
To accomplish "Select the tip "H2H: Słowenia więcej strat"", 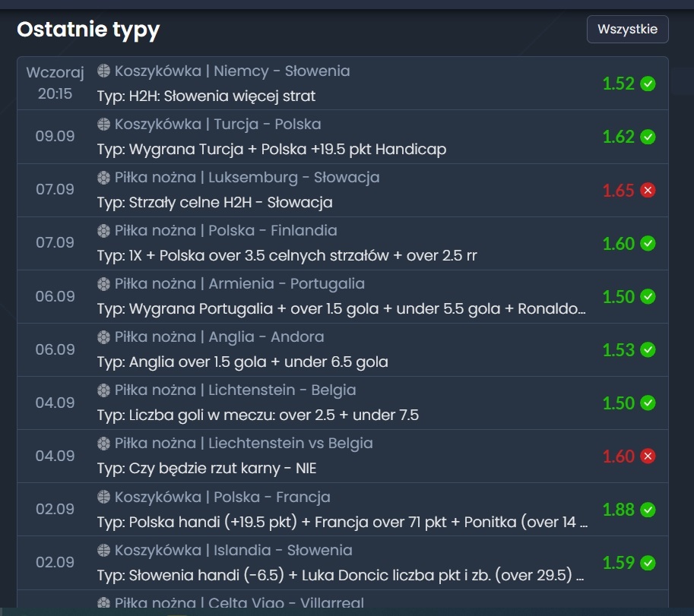I will (x=206, y=96).
